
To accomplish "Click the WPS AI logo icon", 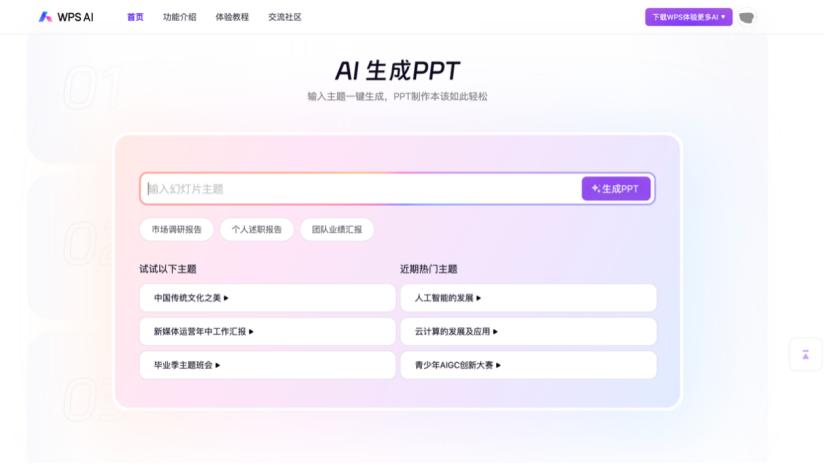I will coord(45,17).
